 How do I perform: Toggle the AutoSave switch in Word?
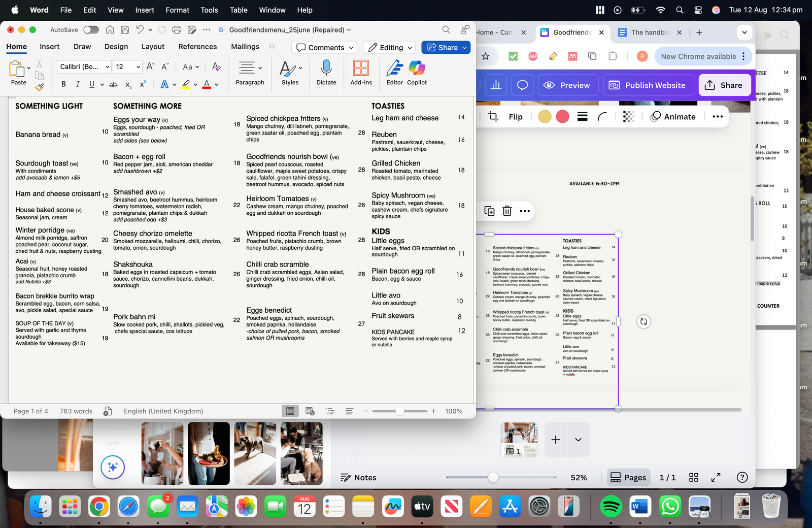tap(91, 30)
